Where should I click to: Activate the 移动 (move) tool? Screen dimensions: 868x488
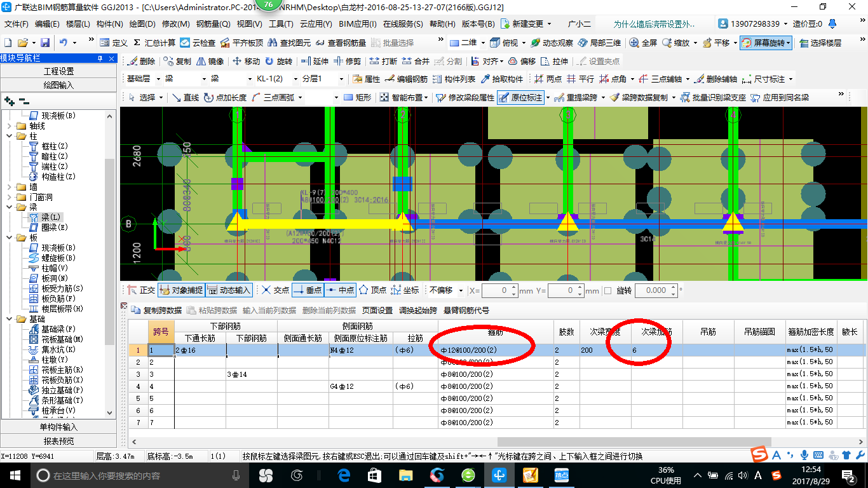[247, 62]
